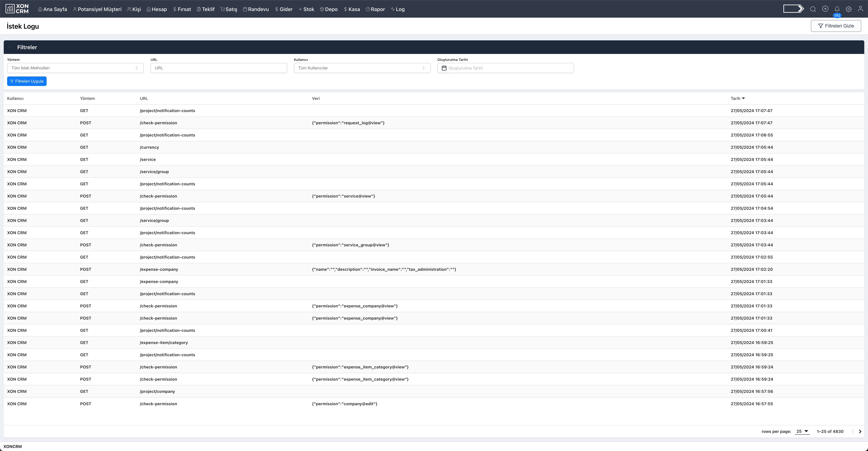Click Filtreleri Gizle button

[x=836, y=26]
